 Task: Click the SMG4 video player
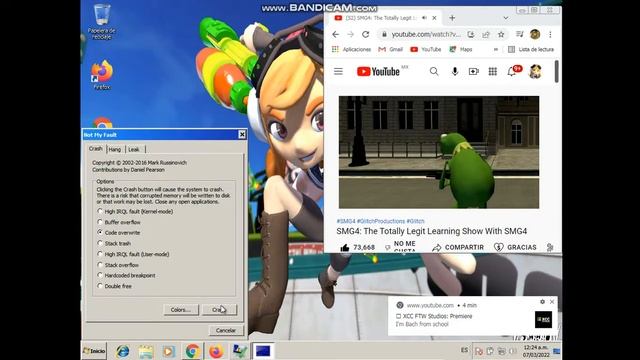pos(439,152)
